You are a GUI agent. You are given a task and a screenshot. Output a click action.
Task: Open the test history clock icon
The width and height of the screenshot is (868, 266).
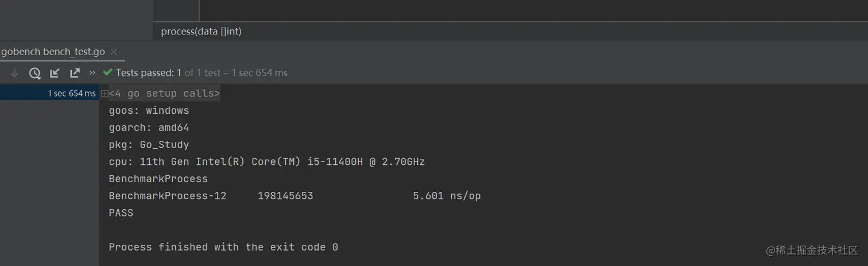pos(35,73)
